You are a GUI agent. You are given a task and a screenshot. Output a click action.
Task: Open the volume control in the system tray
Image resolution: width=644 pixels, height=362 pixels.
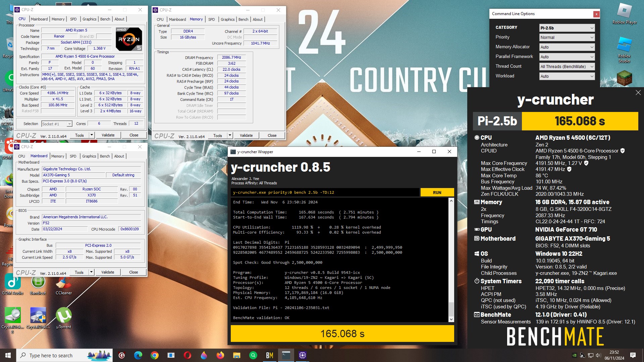click(x=598, y=355)
